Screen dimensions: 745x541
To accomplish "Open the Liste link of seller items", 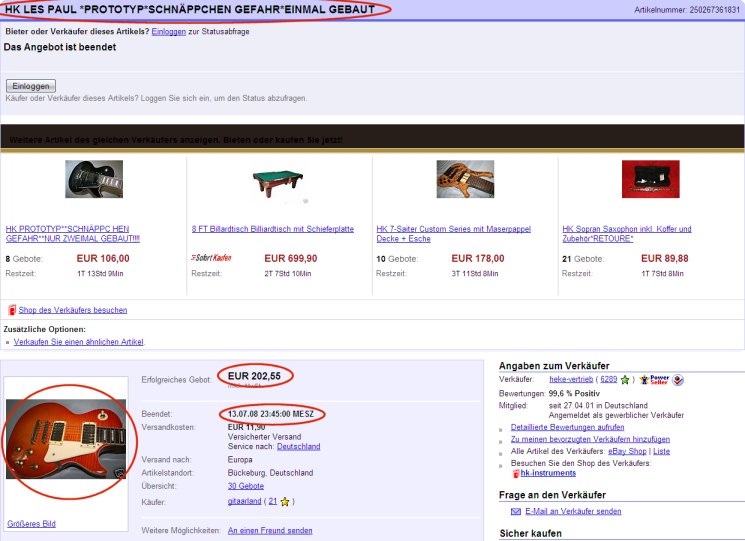I will [661, 451].
